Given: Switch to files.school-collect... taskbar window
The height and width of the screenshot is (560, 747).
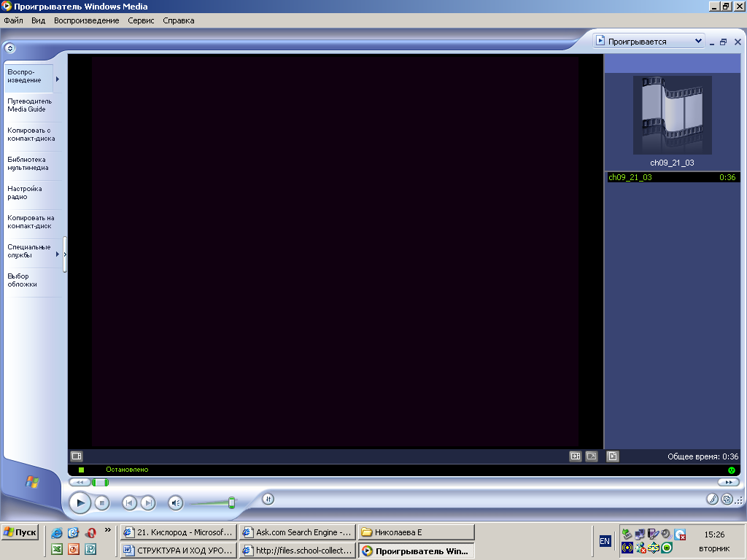Looking at the screenshot, I should [298, 551].
